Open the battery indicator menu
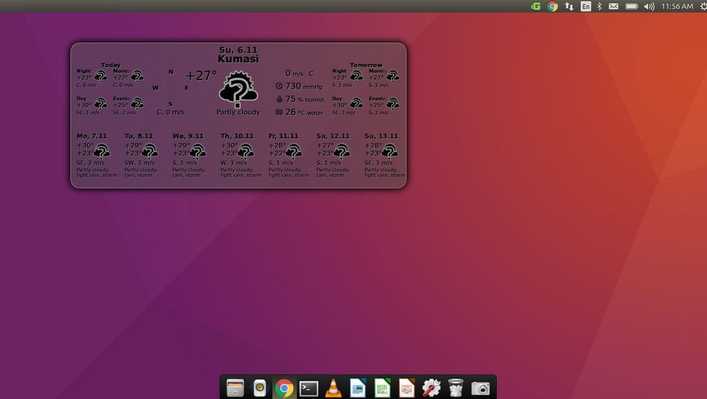Image resolution: width=707 pixels, height=399 pixels. click(x=632, y=6)
